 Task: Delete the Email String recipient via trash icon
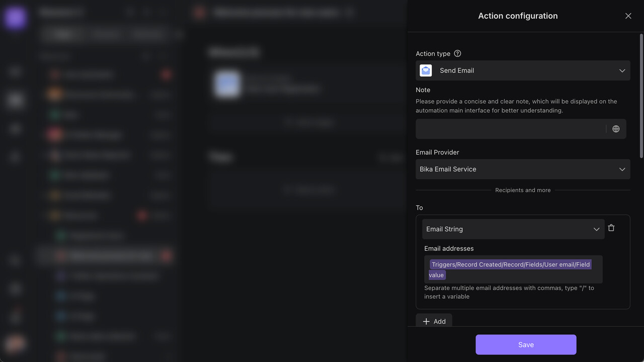[x=611, y=228]
